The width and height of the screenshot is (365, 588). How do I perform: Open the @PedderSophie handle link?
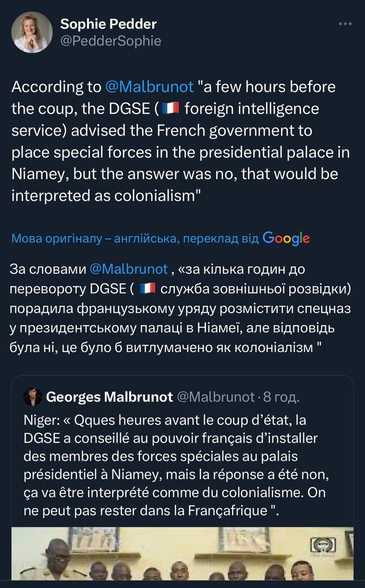click(111, 41)
